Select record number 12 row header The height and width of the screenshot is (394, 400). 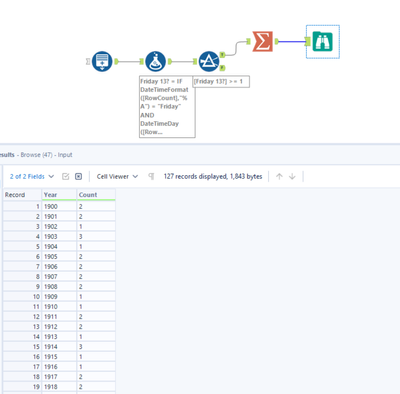click(x=22, y=316)
